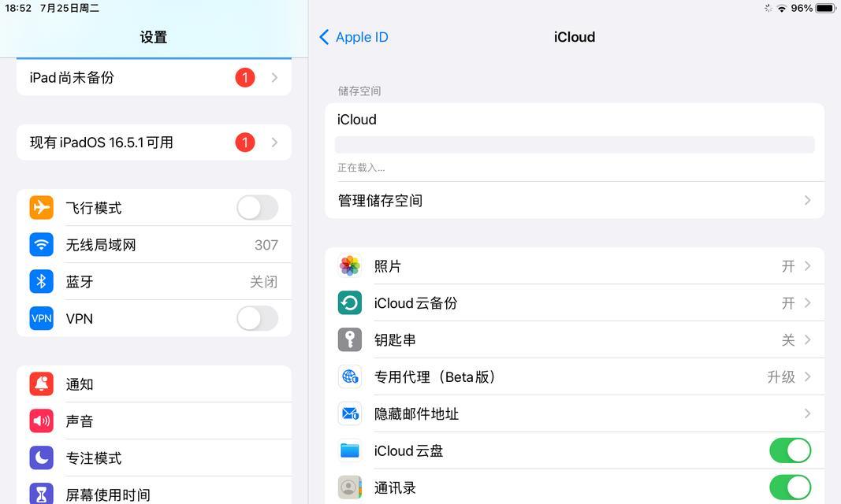
Task: Toggle the VPN switch
Action: click(x=258, y=319)
